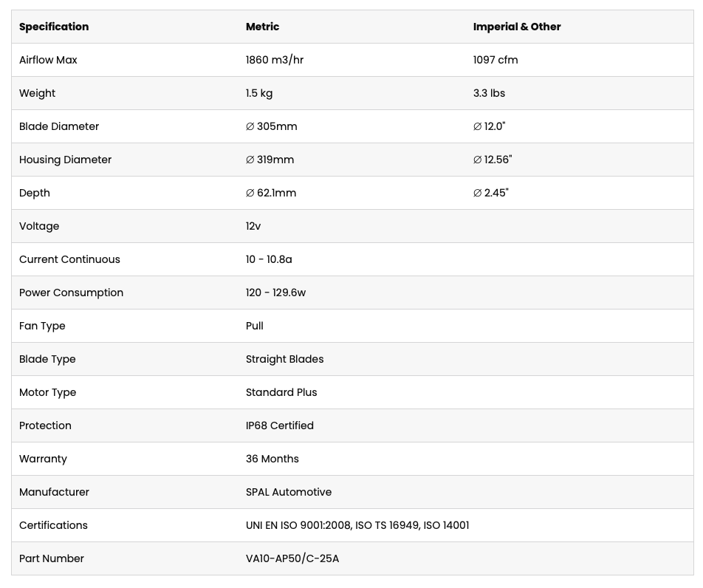Select the 12v voltage value
The image size is (703, 588).
tap(253, 226)
